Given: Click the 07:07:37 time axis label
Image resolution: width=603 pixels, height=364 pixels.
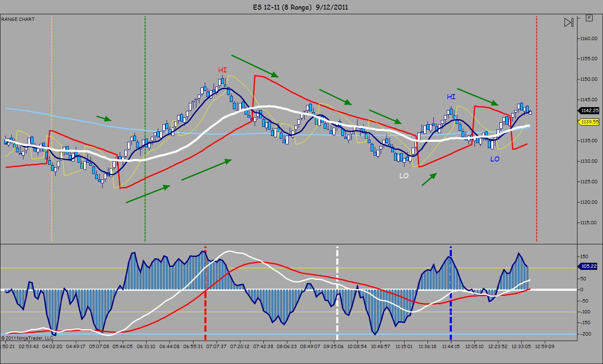Looking at the screenshot, I should coord(216,346).
